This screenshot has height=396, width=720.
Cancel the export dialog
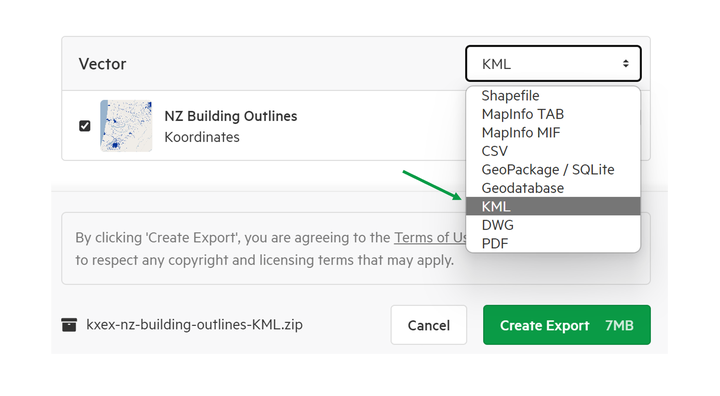[x=429, y=325]
